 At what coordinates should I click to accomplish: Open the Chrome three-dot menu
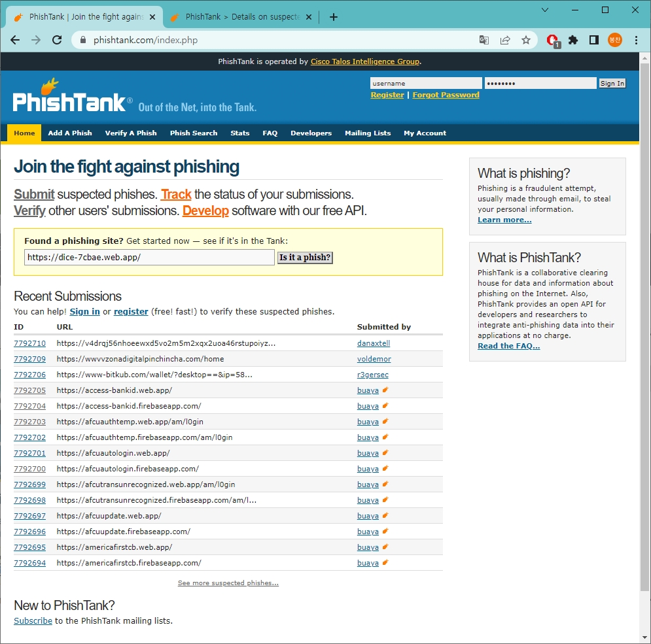pos(636,40)
